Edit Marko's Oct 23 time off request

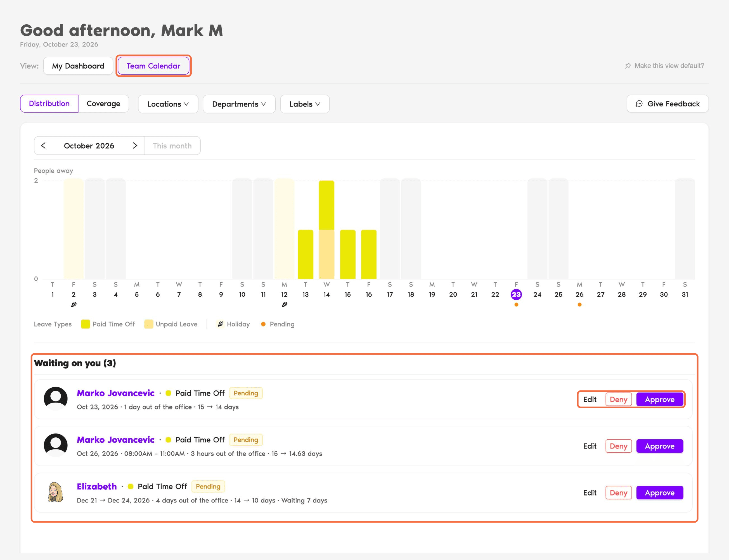590,399
